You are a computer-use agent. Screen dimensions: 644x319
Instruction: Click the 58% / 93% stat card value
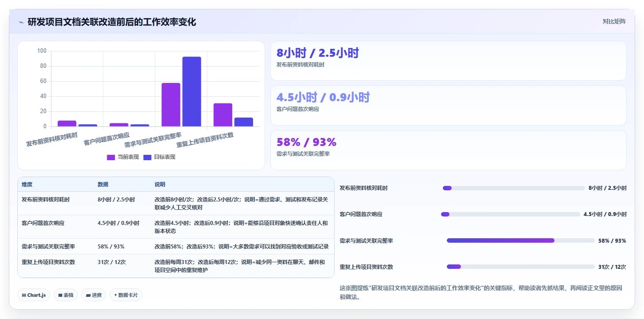(306, 142)
